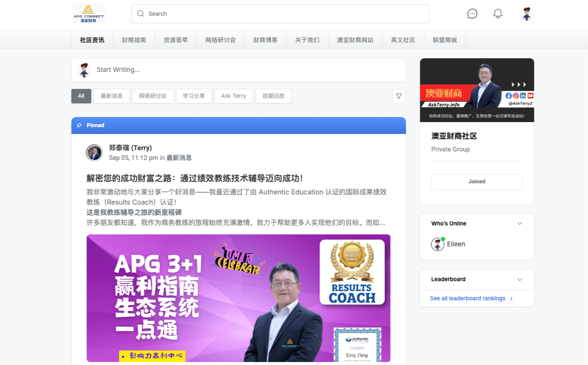Open the 最新消息 category link in post
Screen dimensions: 588x365
tap(179, 158)
